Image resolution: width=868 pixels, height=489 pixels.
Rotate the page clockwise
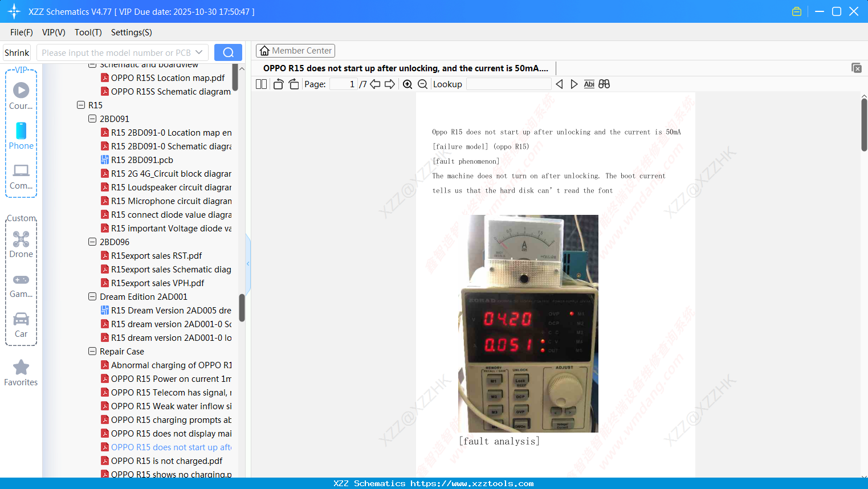click(294, 84)
